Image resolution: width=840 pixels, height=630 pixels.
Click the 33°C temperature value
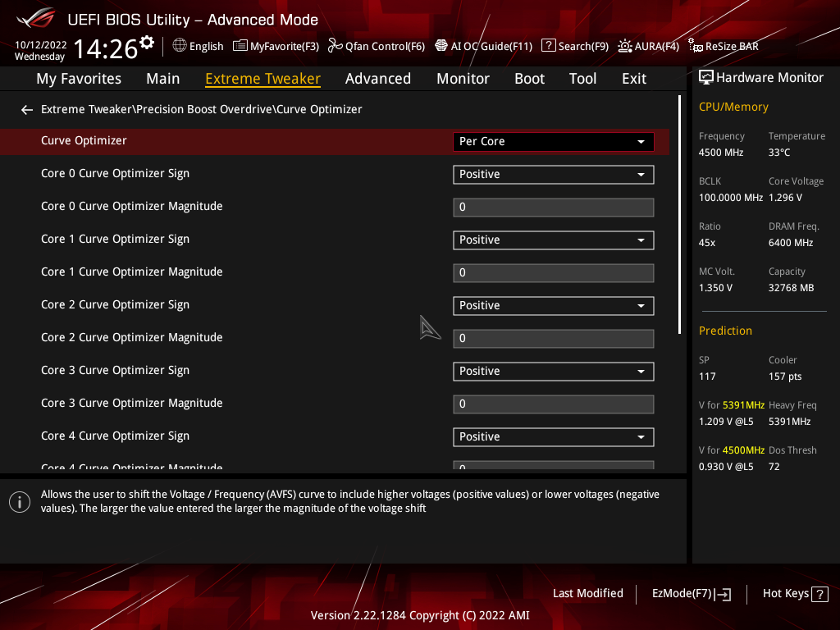click(779, 153)
